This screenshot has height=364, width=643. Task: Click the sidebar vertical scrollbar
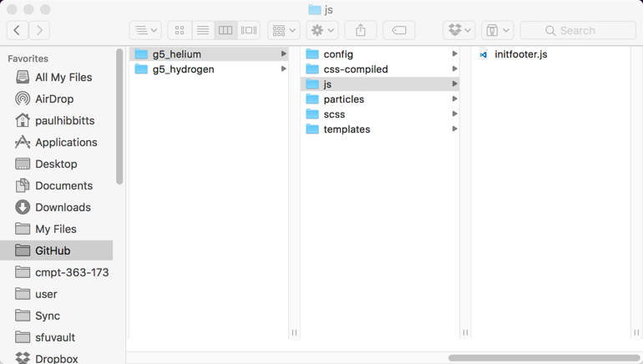tap(119, 116)
